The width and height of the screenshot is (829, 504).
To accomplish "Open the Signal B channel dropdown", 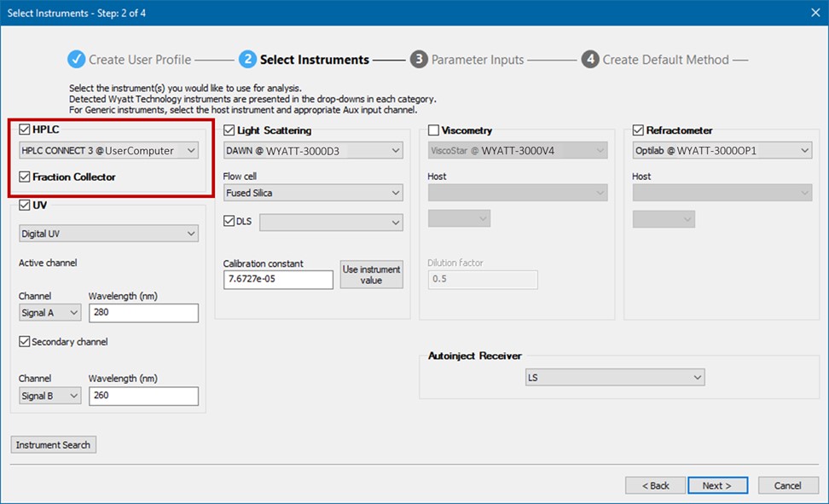I will 50,396.
